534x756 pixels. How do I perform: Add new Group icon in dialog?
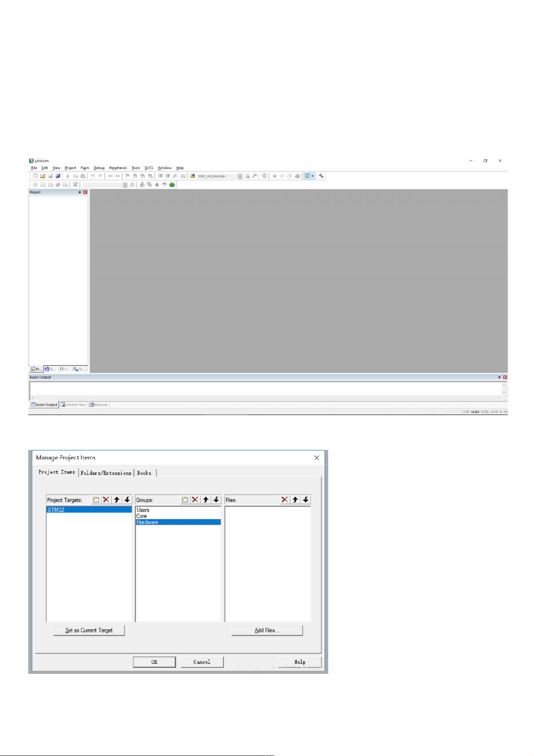(185, 500)
